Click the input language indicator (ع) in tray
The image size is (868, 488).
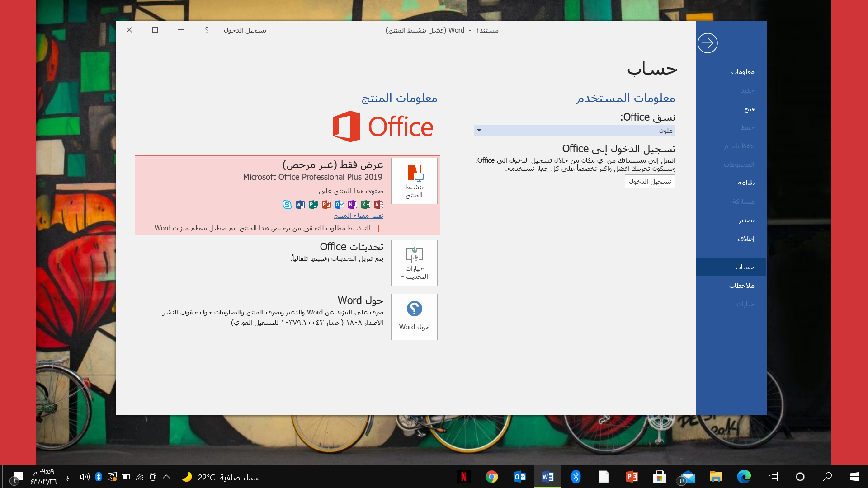pos(68,478)
